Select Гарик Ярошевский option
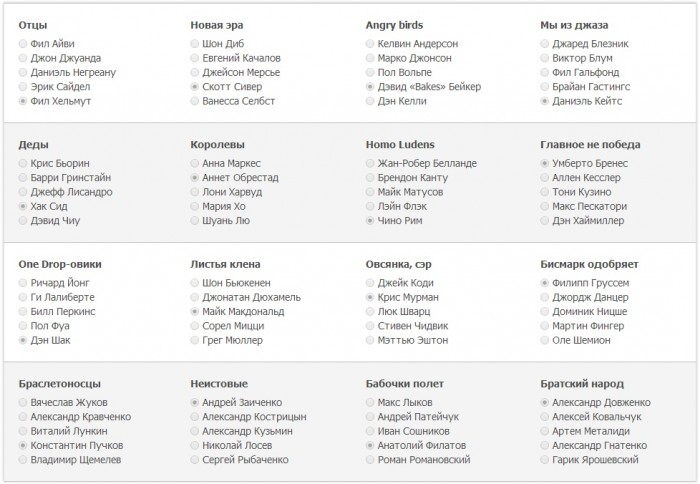 (544, 460)
